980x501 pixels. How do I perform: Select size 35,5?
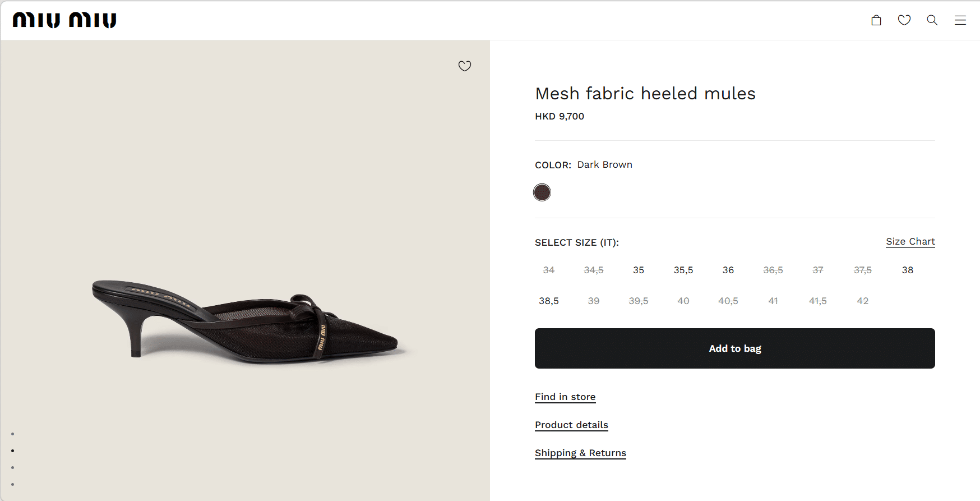[683, 270]
